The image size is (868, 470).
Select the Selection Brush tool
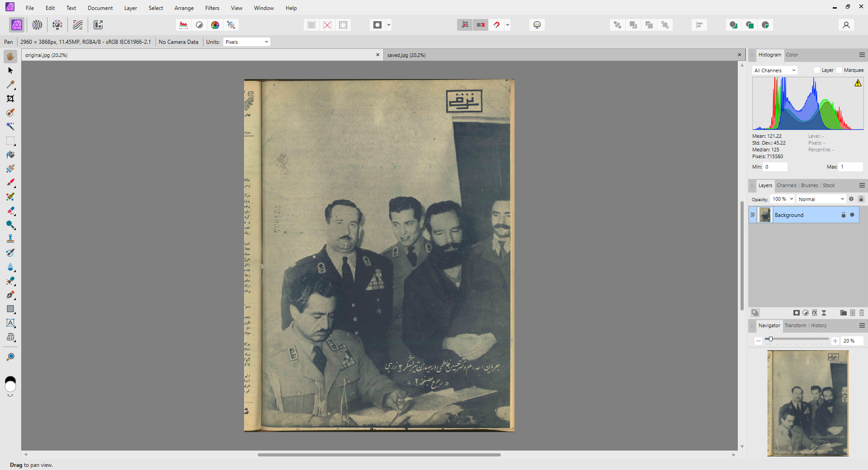[10, 113]
